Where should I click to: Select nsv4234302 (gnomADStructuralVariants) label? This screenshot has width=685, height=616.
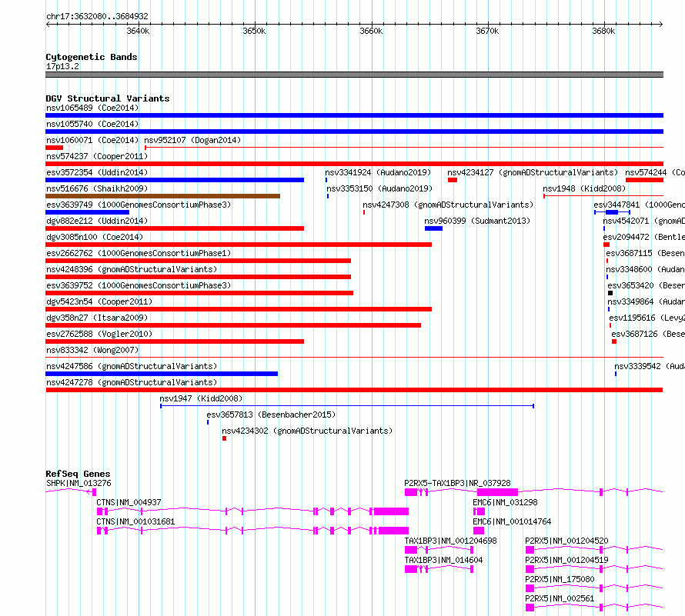307,431
